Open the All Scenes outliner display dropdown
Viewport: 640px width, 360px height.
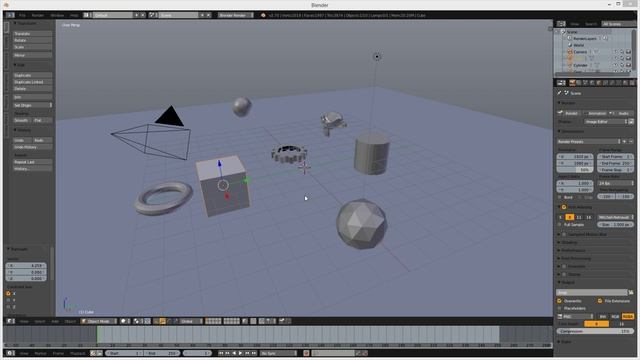tap(618, 24)
